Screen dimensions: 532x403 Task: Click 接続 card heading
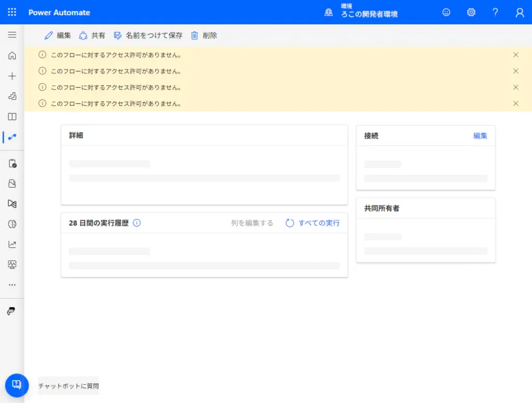[371, 136]
